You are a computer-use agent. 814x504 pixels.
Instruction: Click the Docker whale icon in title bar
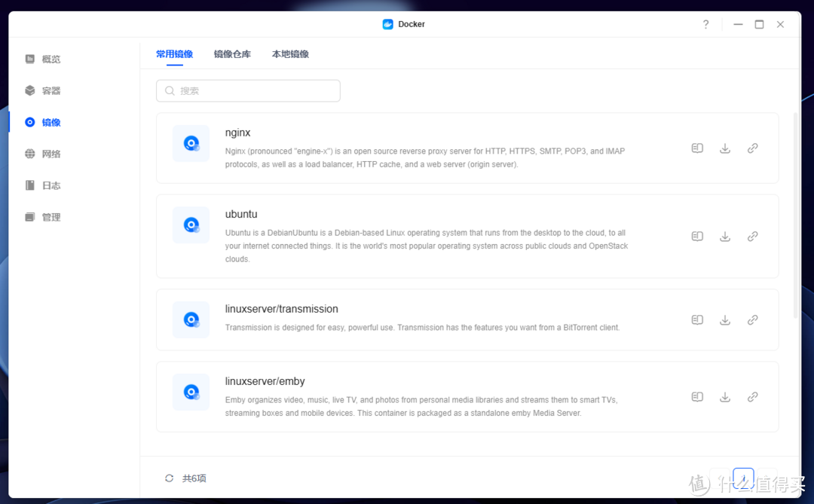(x=388, y=24)
